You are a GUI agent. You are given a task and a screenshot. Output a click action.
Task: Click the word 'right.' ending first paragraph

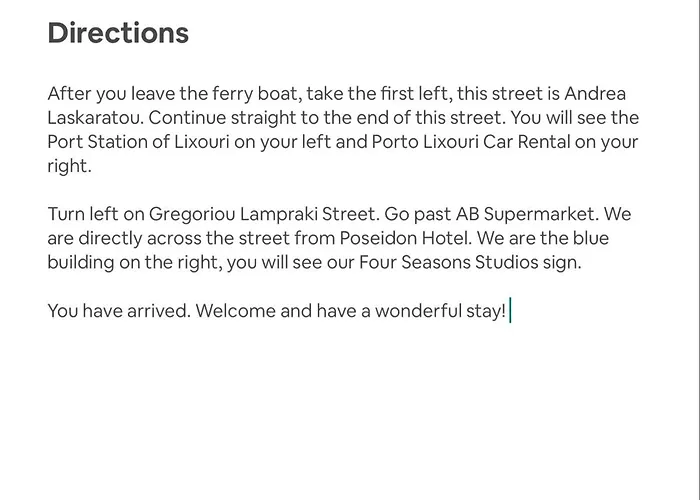pyautogui.click(x=69, y=166)
